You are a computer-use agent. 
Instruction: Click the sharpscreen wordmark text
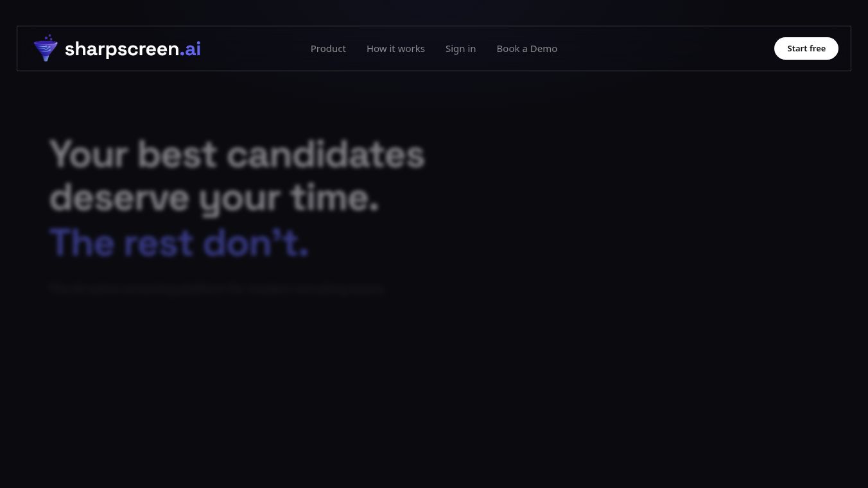coord(122,49)
